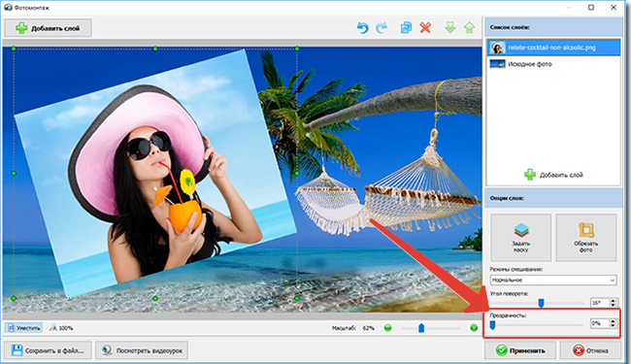The height and width of the screenshot is (364, 631).
Task: Open the Задать маску mask tool
Action: pos(520,238)
